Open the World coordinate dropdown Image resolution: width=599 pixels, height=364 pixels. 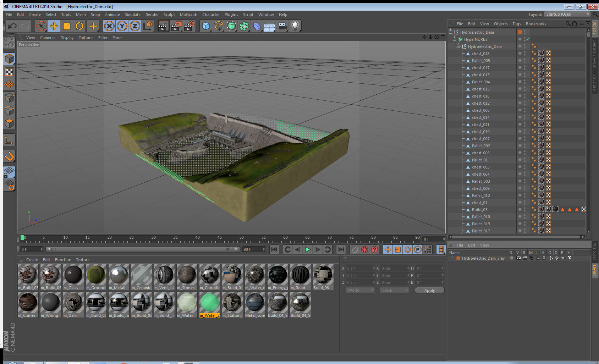coord(360,290)
